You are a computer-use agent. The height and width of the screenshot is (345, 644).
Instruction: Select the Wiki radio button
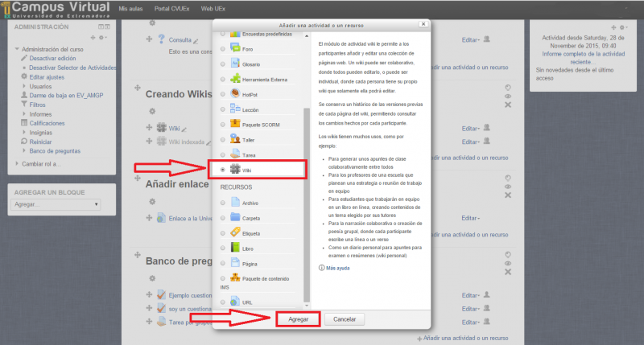(223, 170)
